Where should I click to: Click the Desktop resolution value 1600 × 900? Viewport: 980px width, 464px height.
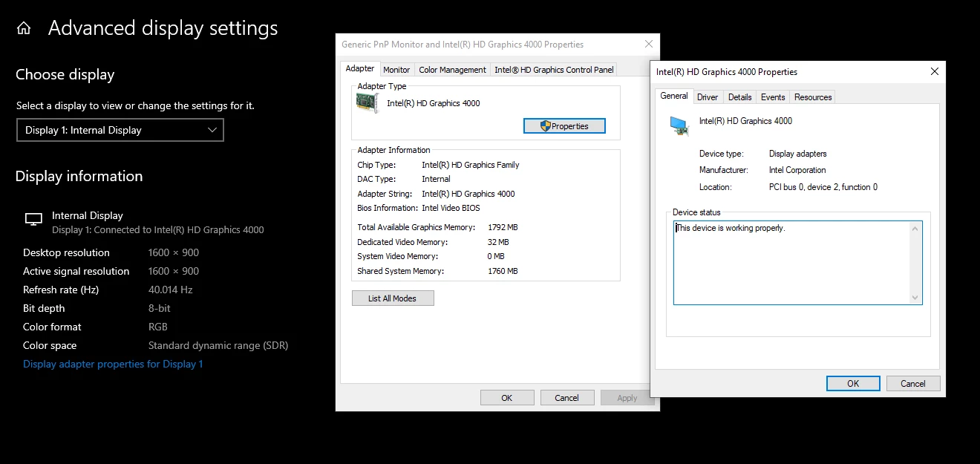[x=174, y=252]
